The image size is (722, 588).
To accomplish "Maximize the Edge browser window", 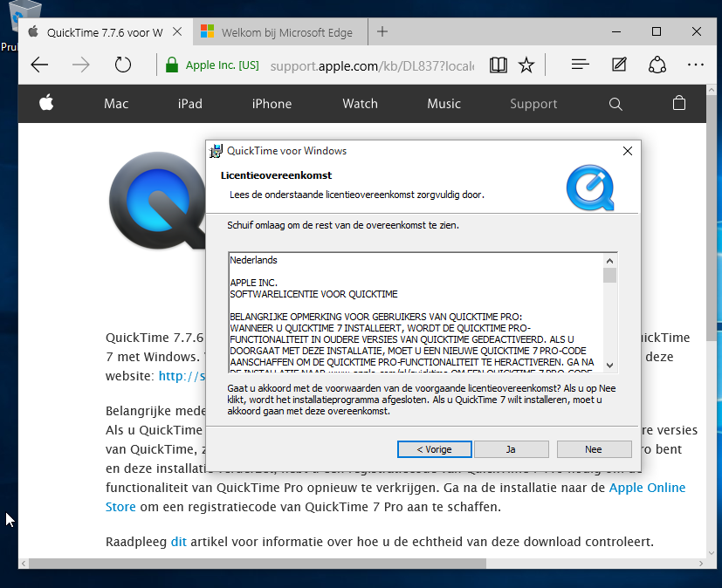I will pos(657,31).
